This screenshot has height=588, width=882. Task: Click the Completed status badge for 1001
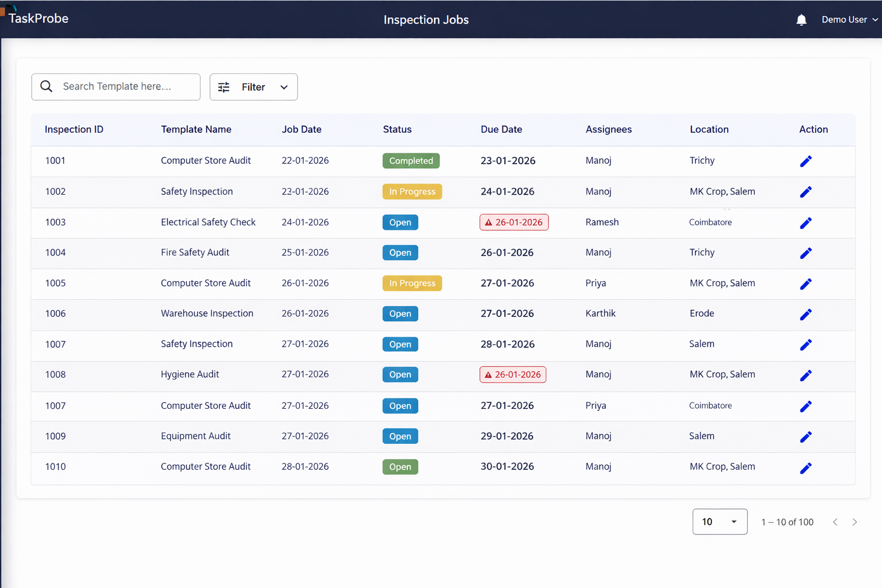[x=411, y=161]
